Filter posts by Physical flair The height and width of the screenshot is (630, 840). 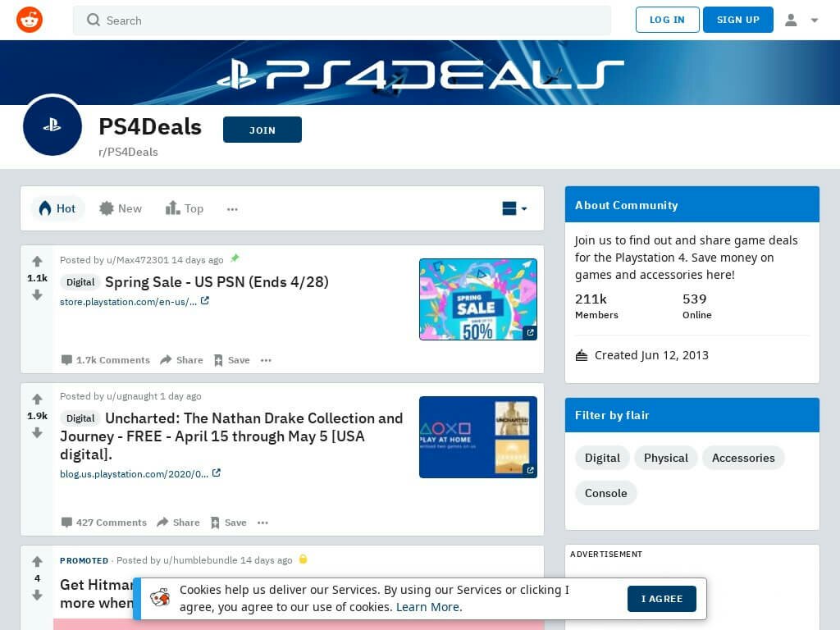(x=666, y=458)
